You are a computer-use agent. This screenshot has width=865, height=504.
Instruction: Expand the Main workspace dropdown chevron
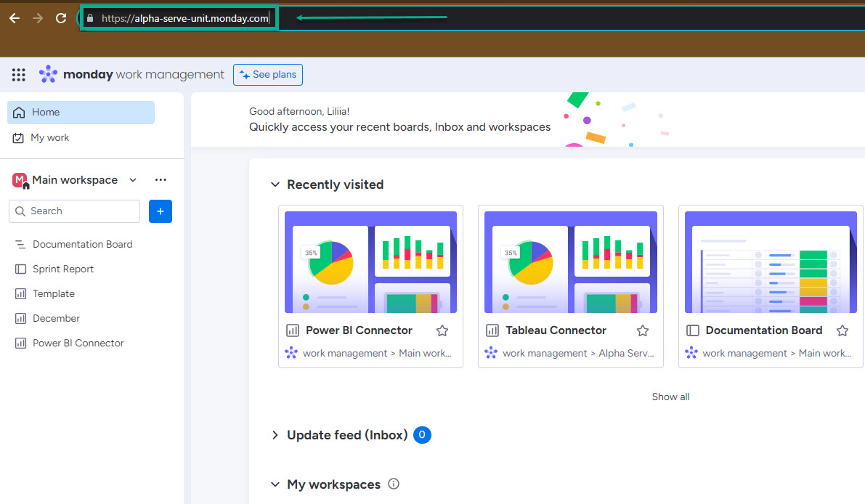click(x=133, y=180)
